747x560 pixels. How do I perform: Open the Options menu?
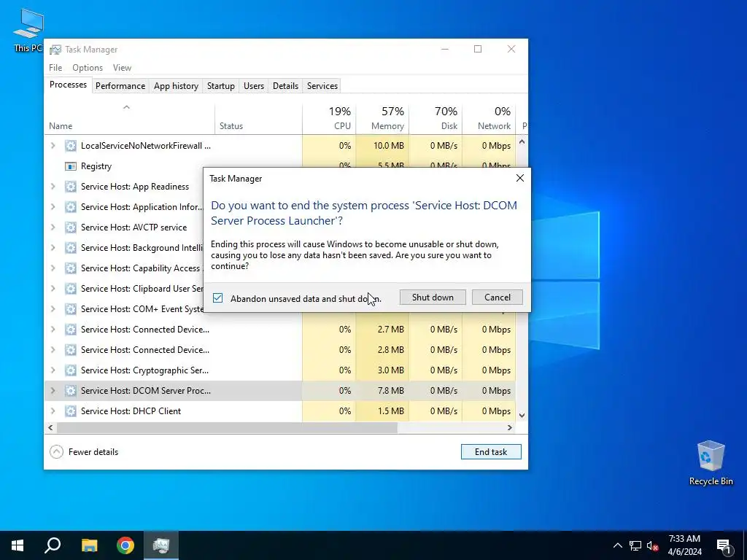(x=88, y=68)
